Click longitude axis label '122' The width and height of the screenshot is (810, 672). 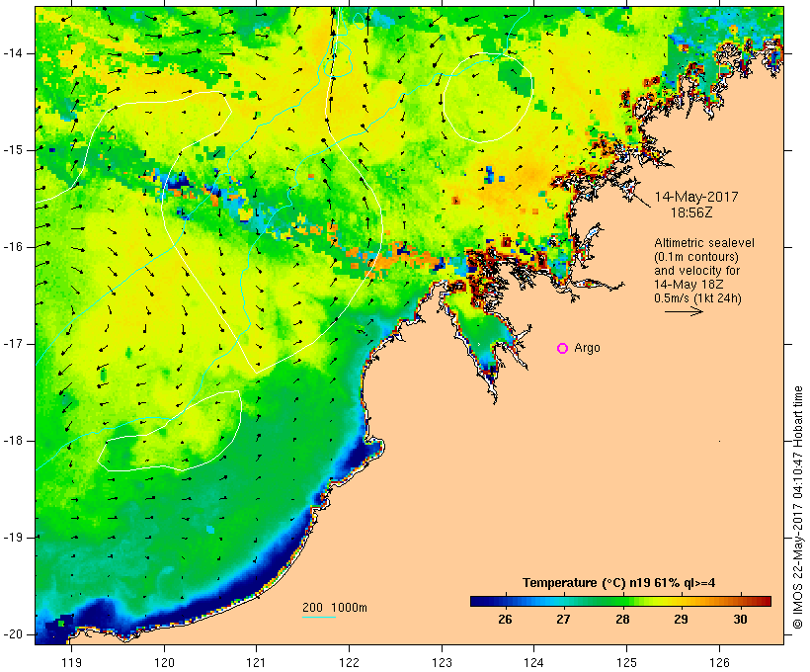point(350,662)
